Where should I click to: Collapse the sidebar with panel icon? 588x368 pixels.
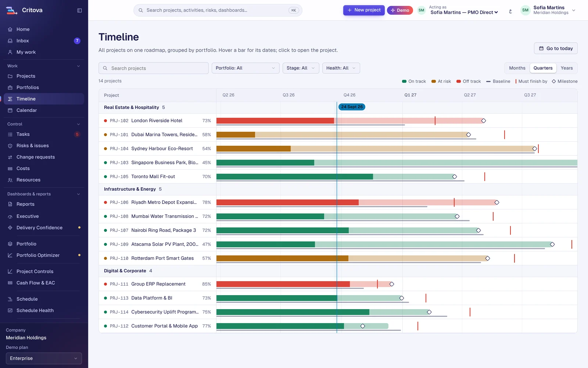click(79, 10)
